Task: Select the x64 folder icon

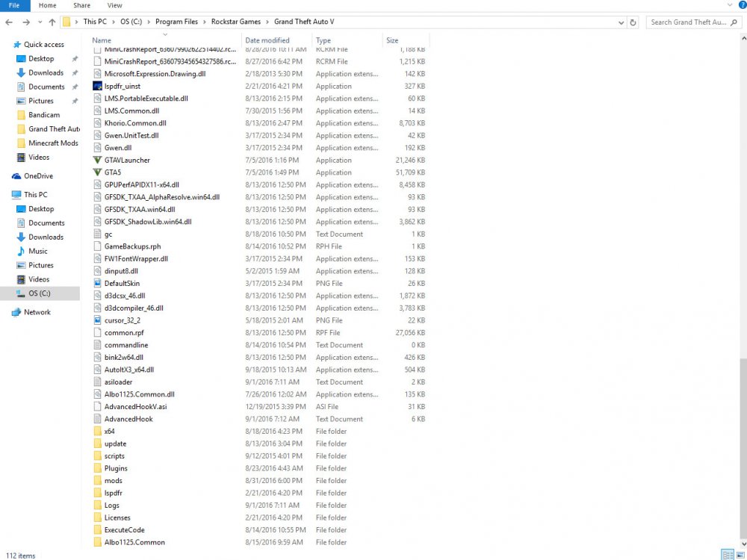Action: click(97, 432)
